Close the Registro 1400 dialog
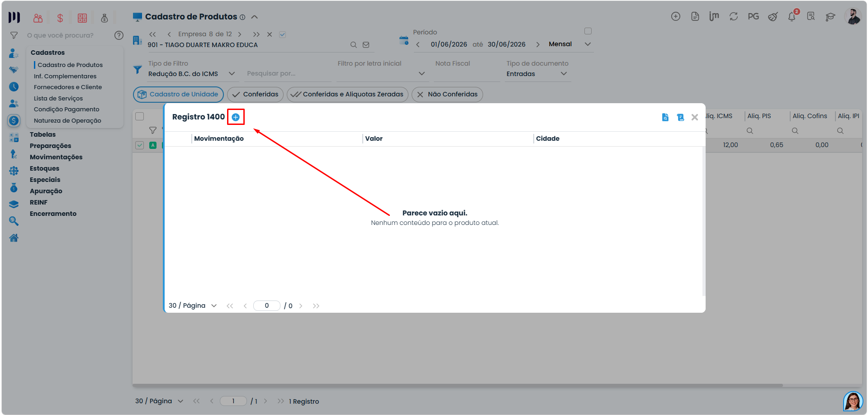This screenshot has height=415, width=868. point(695,117)
